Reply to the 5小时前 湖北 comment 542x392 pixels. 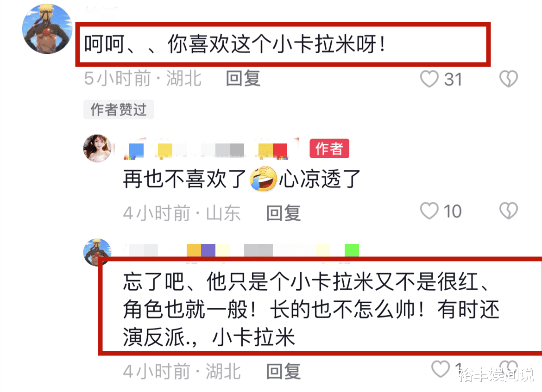tap(243, 78)
